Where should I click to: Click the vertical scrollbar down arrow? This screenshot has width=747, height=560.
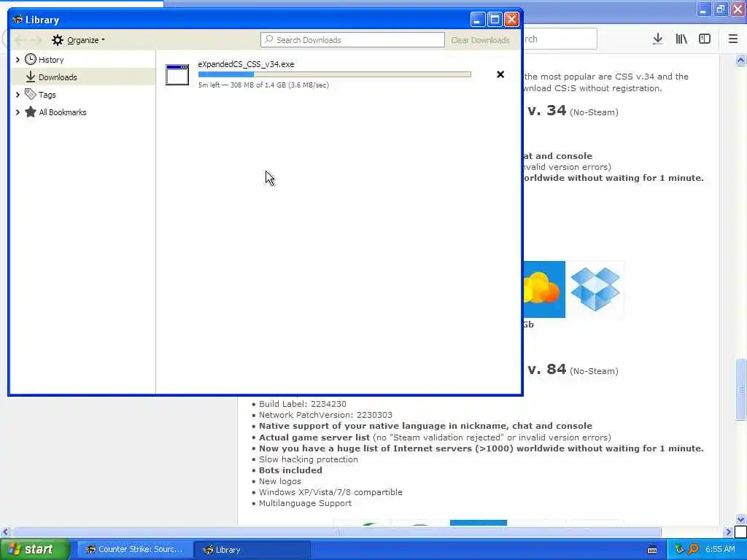(x=740, y=519)
